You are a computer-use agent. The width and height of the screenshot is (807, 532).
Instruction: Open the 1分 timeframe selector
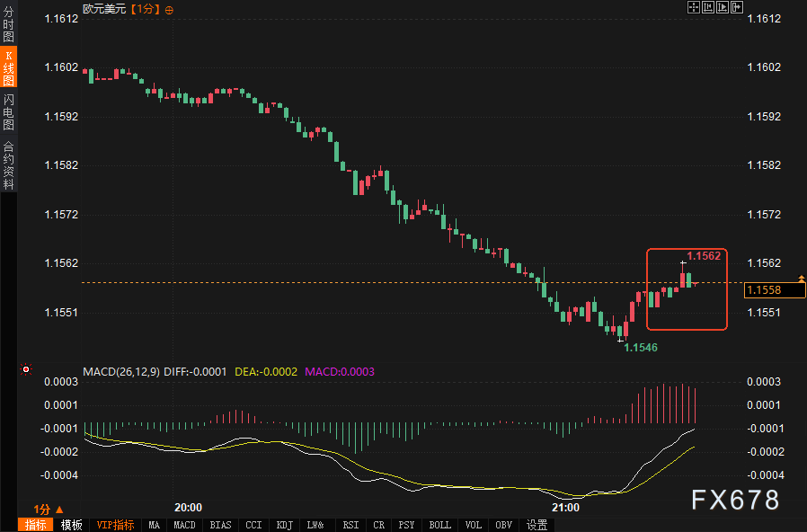tap(49, 509)
